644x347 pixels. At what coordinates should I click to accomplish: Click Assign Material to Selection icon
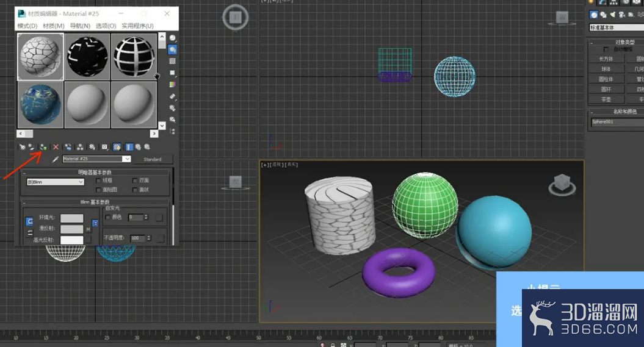coord(43,147)
